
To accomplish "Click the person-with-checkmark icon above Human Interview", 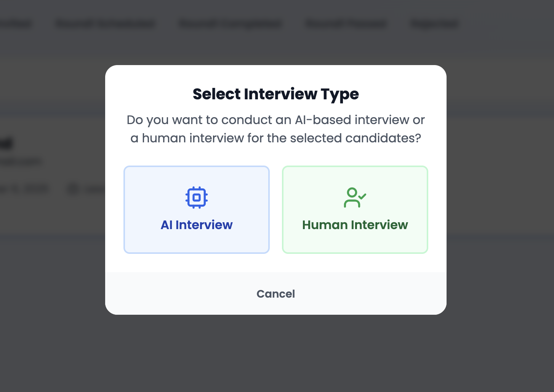I will 355,197.
